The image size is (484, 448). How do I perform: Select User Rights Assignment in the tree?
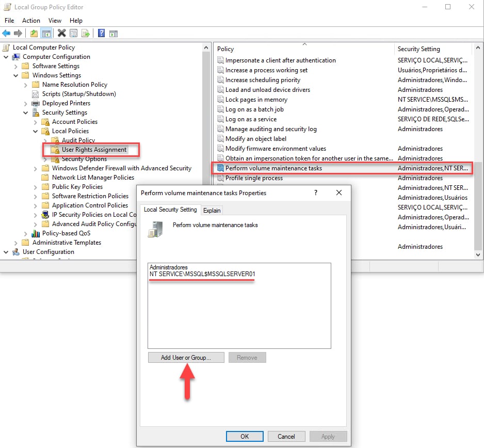click(x=94, y=150)
